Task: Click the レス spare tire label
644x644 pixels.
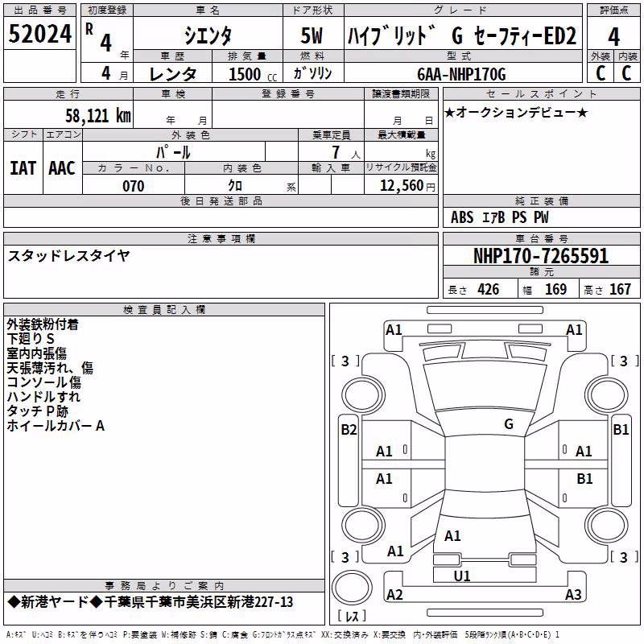Action: tap(352, 615)
